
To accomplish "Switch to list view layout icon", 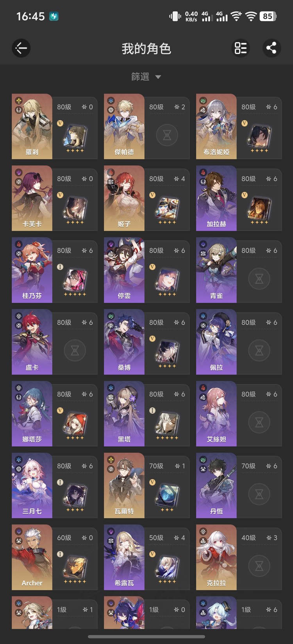I will point(240,48).
